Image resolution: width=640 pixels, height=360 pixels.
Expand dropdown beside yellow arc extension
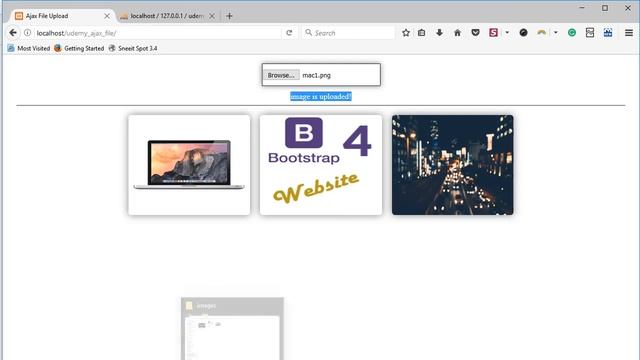pyautogui.click(x=556, y=33)
